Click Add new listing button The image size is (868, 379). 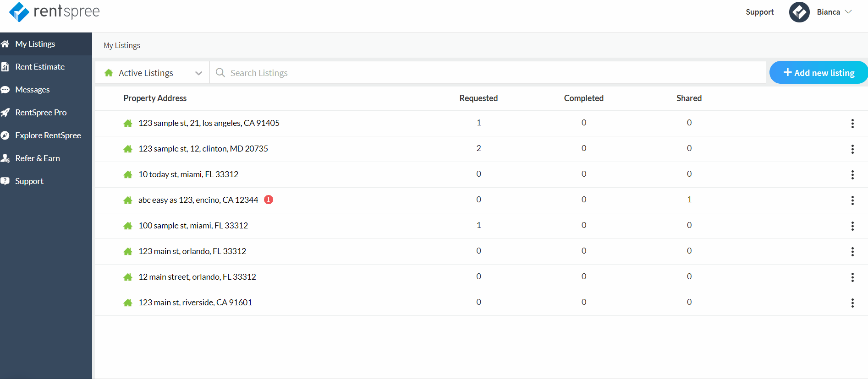819,73
